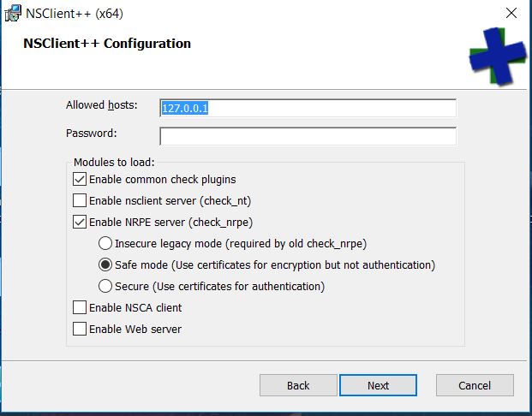
Task: Select Insecure legacy mode radio button
Action: (x=105, y=244)
